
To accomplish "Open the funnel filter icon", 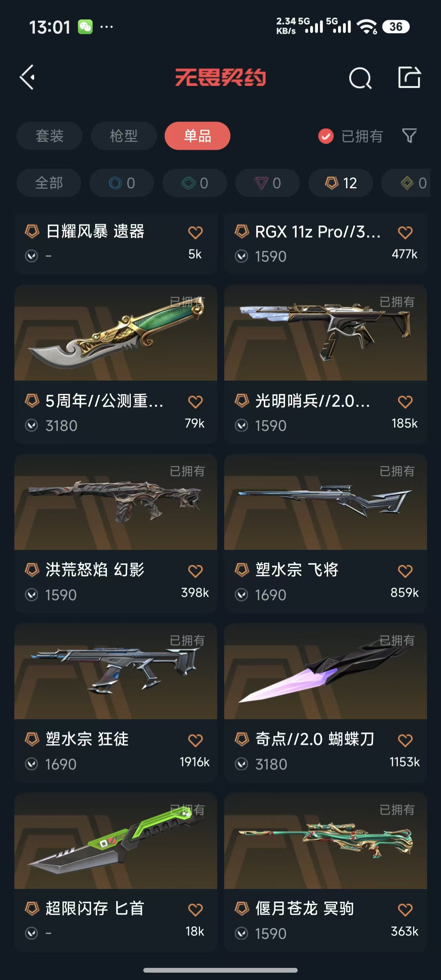I will tap(409, 136).
